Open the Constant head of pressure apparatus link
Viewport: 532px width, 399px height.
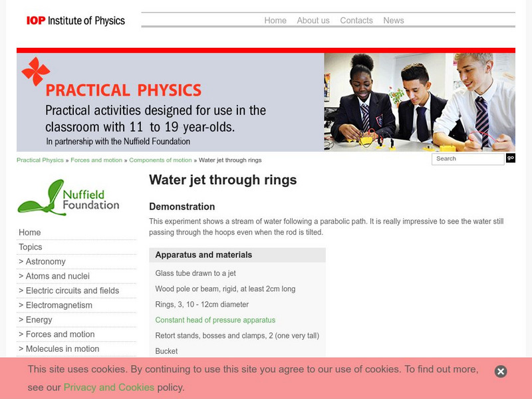(x=215, y=320)
